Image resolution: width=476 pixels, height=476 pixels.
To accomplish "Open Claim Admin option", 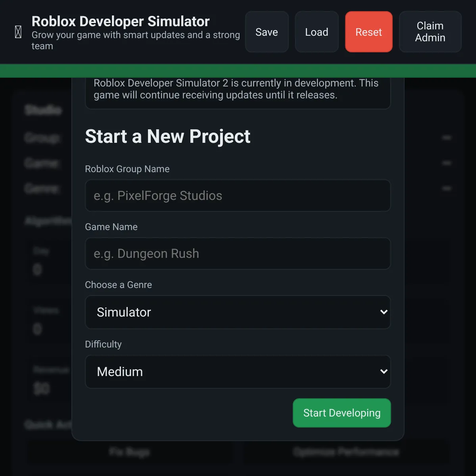I will point(430,32).
